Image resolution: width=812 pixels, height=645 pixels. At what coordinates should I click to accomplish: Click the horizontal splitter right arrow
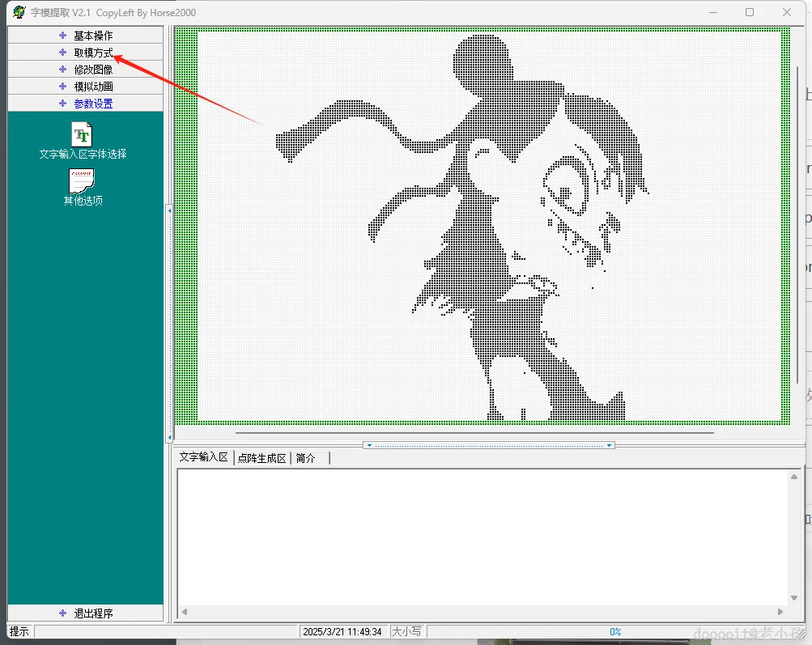click(609, 445)
